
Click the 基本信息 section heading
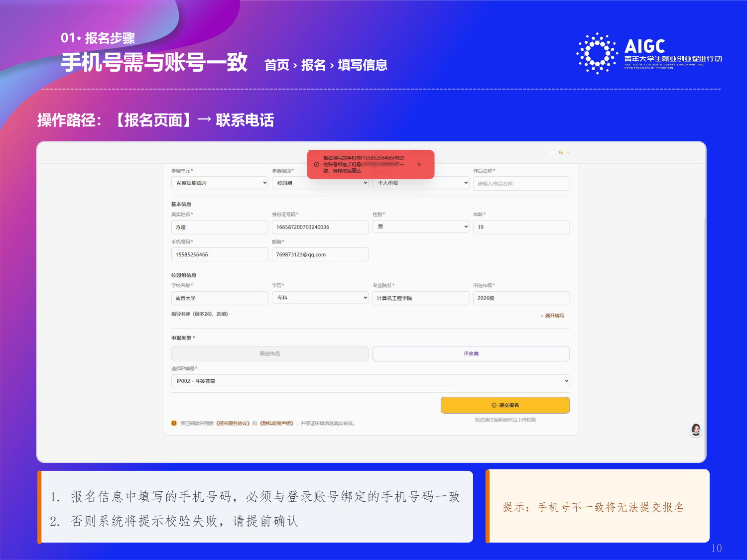tap(181, 204)
